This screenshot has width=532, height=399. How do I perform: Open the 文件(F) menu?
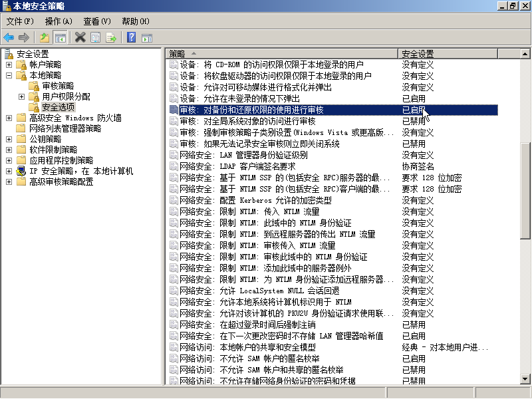click(x=20, y=21)
